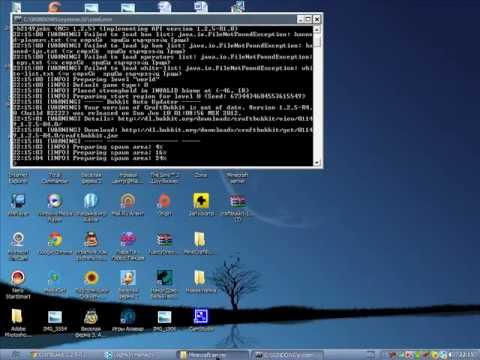Select the blue computer icon below Internet Explorer

(18, 201)
